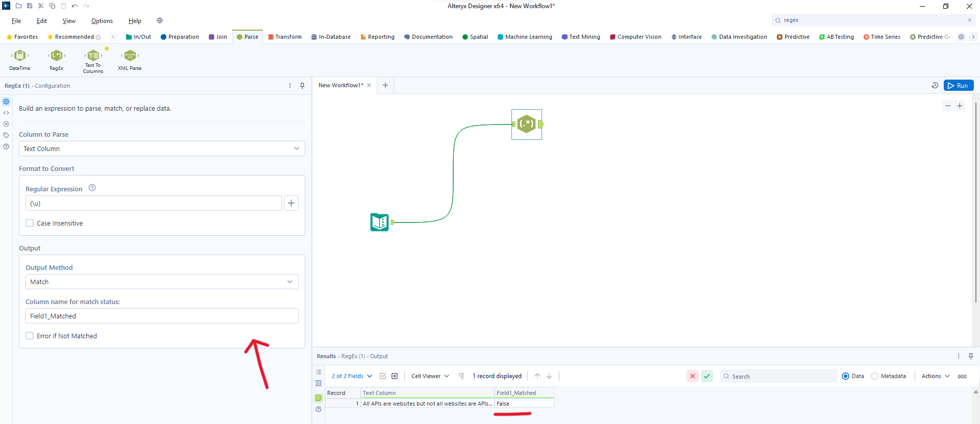The width and height of the screenshot is (980, 424).
Task: Click the Text Input node on canvas
Action: [379, 222]
